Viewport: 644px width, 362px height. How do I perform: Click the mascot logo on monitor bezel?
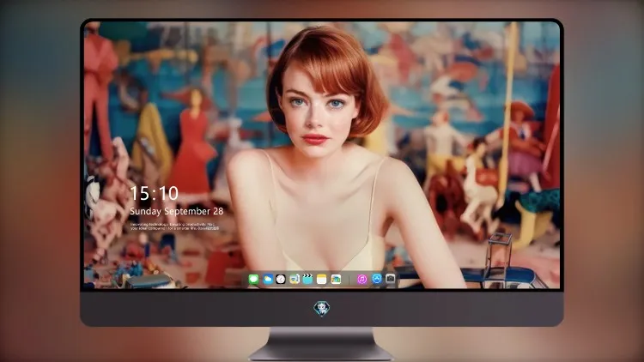(x=322, y=309)
